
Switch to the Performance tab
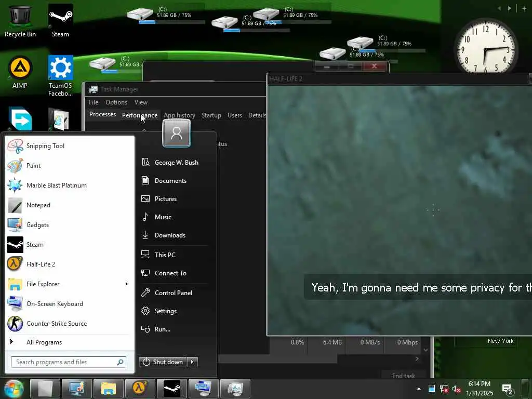[140, 115]
